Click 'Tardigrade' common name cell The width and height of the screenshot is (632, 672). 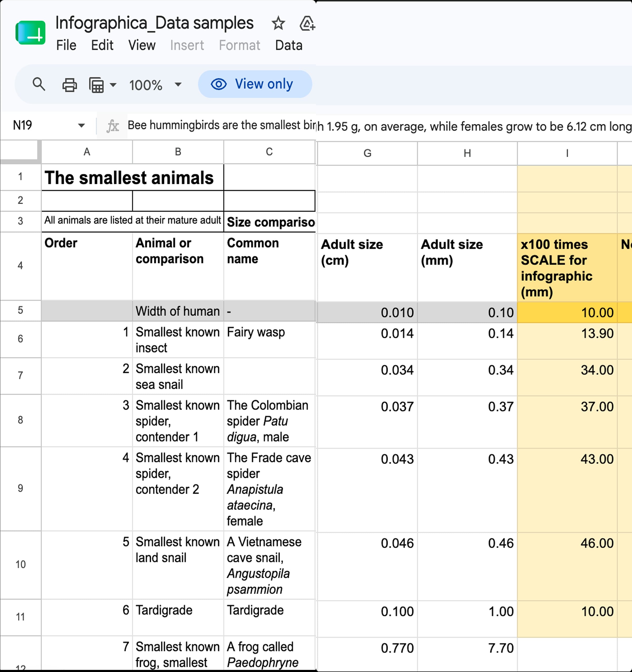click(269, 617)
